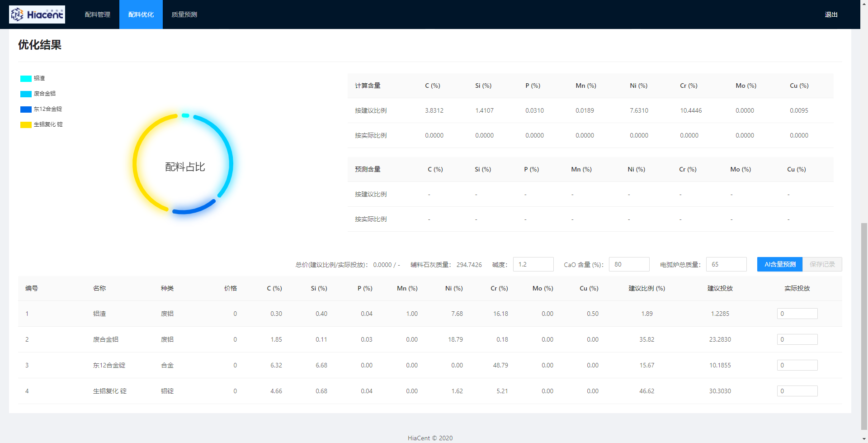The height and width of the screenshot is (443, 868).
Task: Click 实际投放 input for 东12合金锭 row
Action: click(797, 365)
